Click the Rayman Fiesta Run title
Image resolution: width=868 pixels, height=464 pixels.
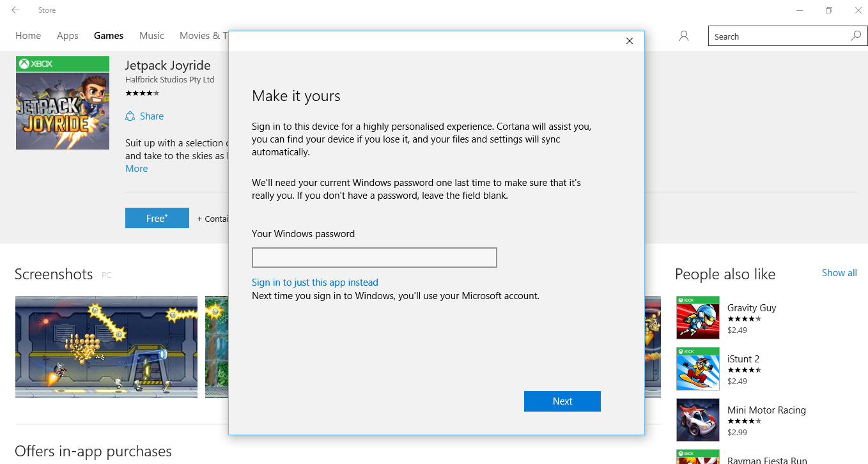(767, 460)
